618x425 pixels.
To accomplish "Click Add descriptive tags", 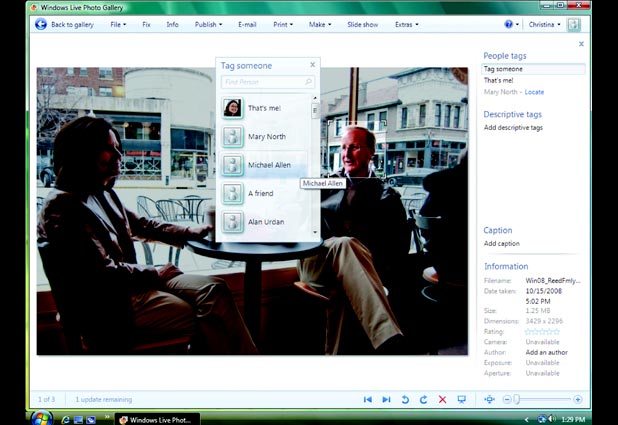I will pos(513,128).
